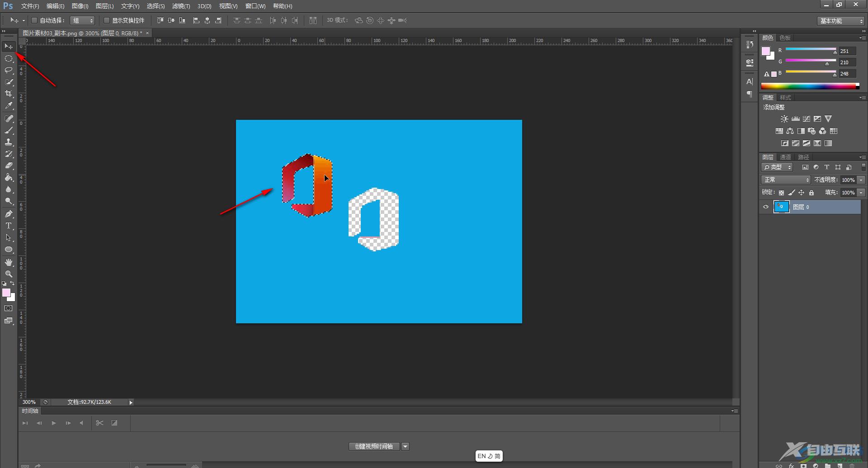This screenshot has width=868, height=468.
Task: Open the 图像(I) menu
Action: pos(80,6)
